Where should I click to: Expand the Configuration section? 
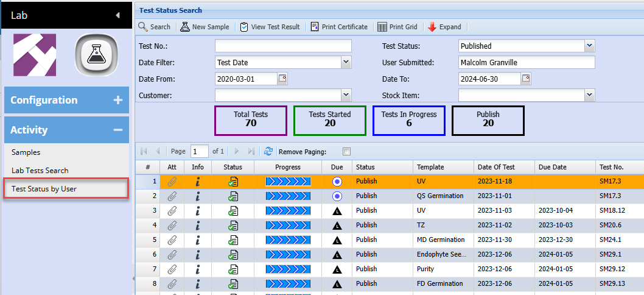tap(118, 100)
